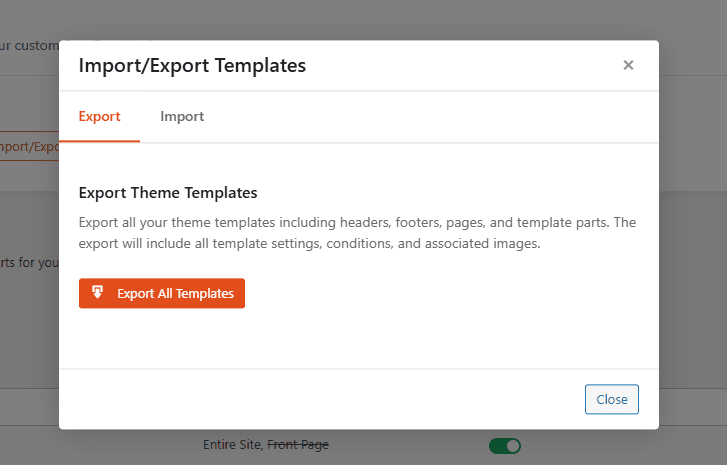727x465 pixels.
Task: Click the 'associated images' description line
Action: [309, 243]
